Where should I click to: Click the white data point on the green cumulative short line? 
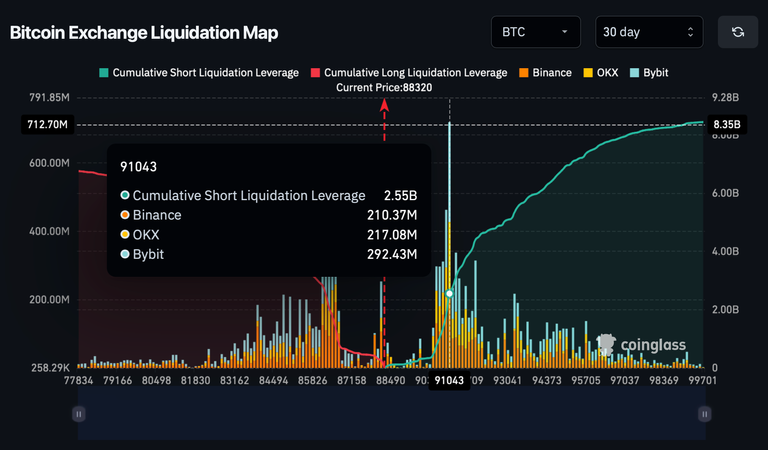click(450, 294)
